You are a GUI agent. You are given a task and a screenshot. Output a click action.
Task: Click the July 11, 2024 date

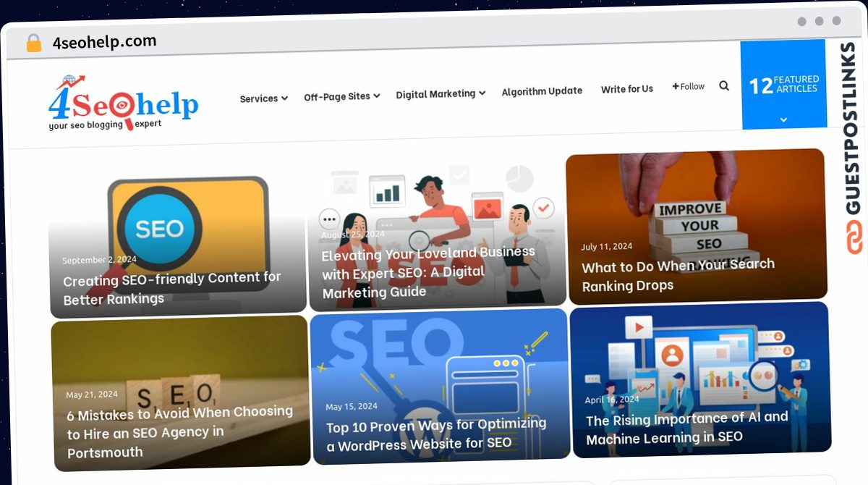607,247
